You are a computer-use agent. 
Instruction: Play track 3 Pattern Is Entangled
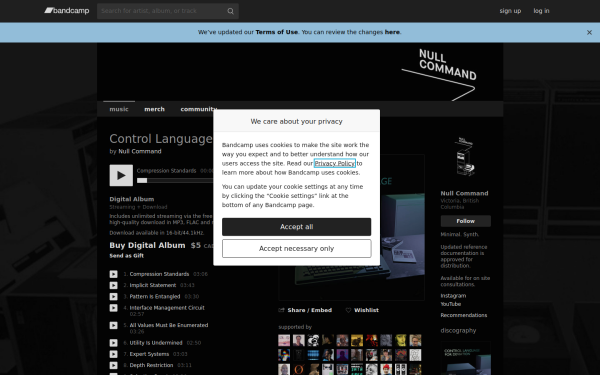pyautogui.click(x=114, y=297)
